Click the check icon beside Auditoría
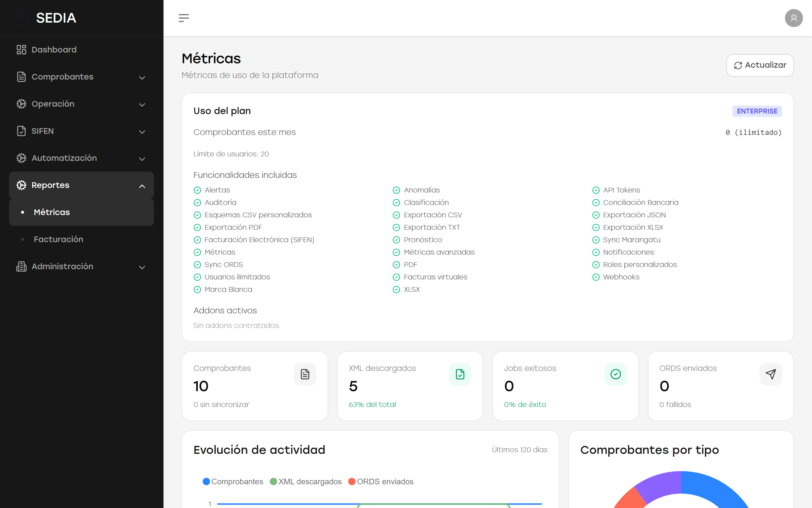 tap(197, 203)
